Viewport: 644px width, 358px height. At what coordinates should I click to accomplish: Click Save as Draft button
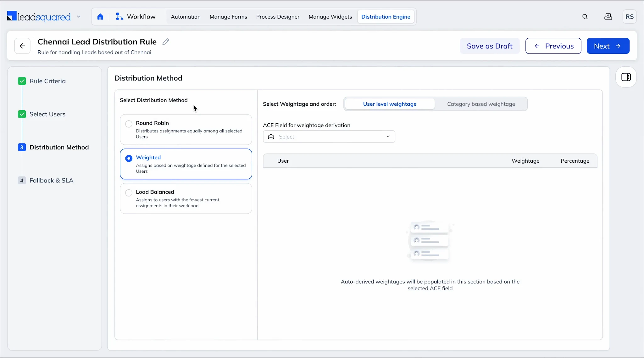click(x=490, y=46)
